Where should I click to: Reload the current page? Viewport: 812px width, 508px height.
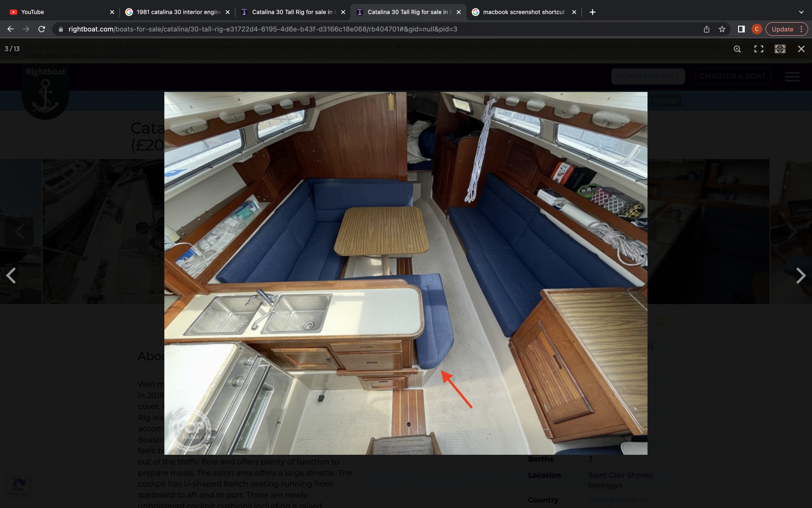pos(41,29)
